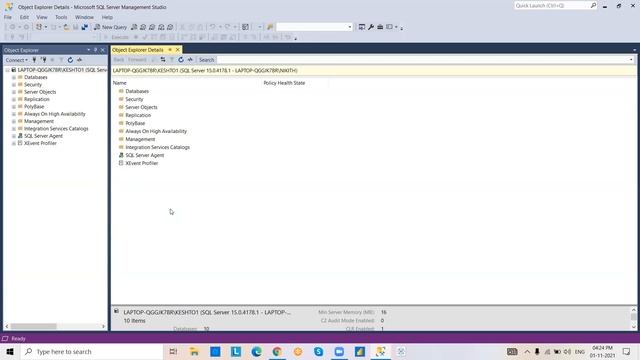Pin the Object Explorer Details tab
Screen dimensions: 640x360
pyautogui.click(x=170, y=50)
